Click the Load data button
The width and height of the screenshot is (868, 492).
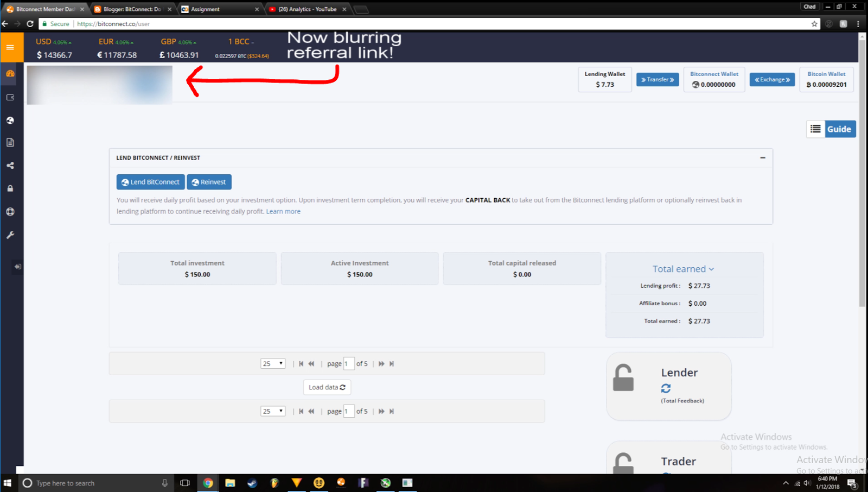click(x=327, y=387)
